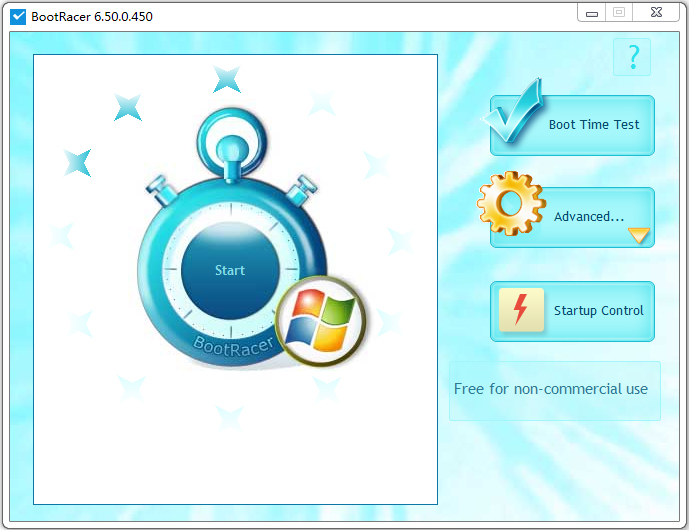Click the disabled maximize button
The image size is (689, 530).
[619, 12]
